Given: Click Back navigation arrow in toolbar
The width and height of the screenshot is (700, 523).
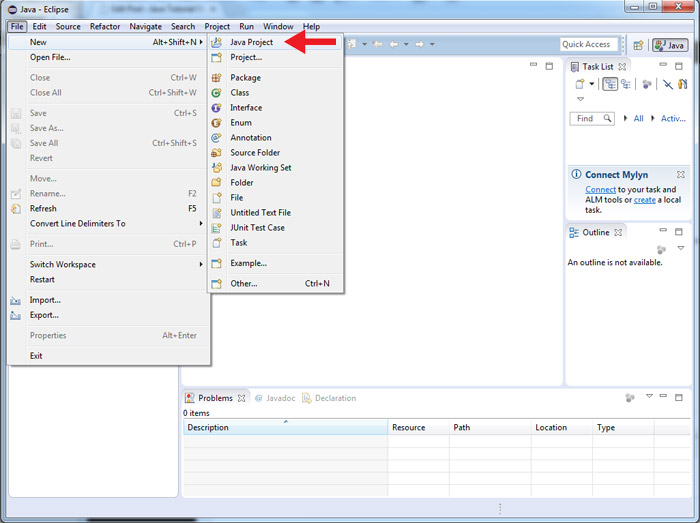Looking at the screenshot, I should click(393, 44).
